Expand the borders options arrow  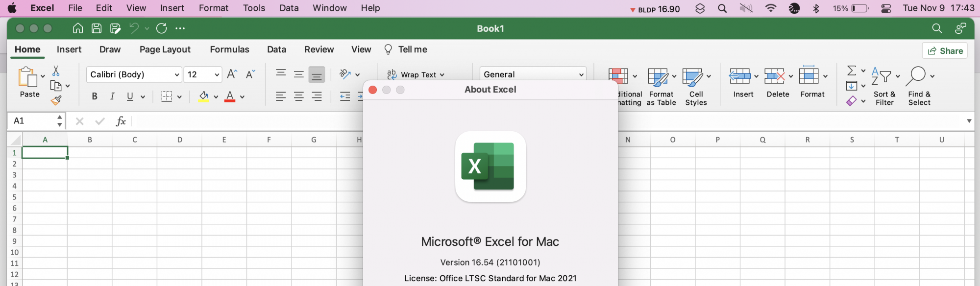click(x=179, y=97)
